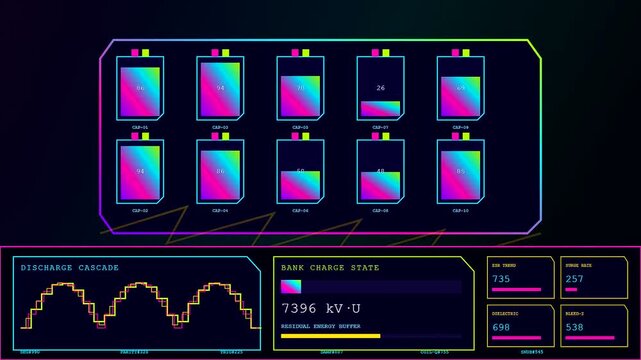Click the Bank Charge State heading
The width and height of the screenshot is (641, 360).
click(330, 268)
